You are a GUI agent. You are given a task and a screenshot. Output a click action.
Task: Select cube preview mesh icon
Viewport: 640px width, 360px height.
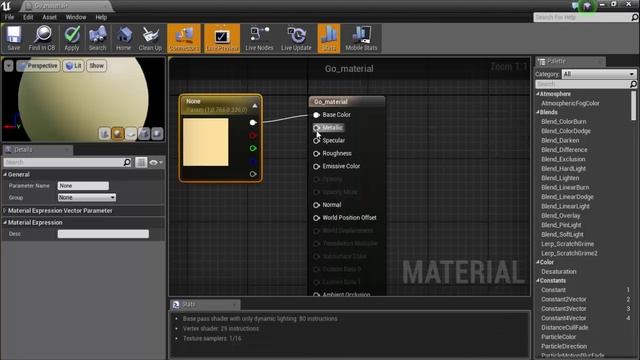click(x=144, y=133)
